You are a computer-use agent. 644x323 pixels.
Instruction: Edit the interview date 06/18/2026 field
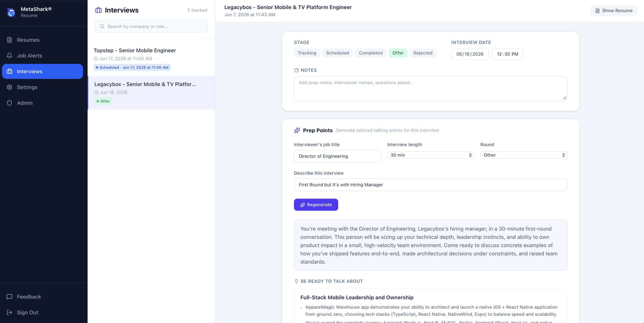(470, 54)
